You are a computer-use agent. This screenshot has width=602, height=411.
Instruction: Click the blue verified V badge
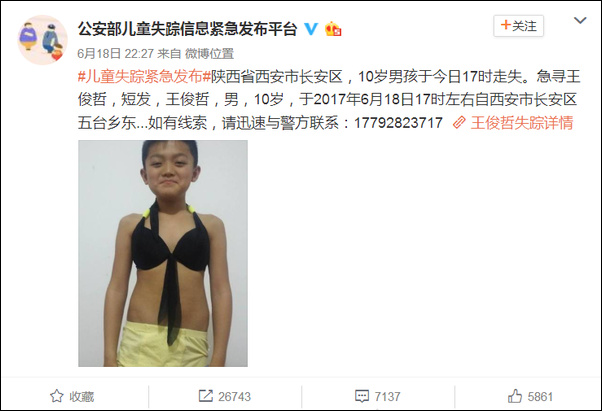311,29
